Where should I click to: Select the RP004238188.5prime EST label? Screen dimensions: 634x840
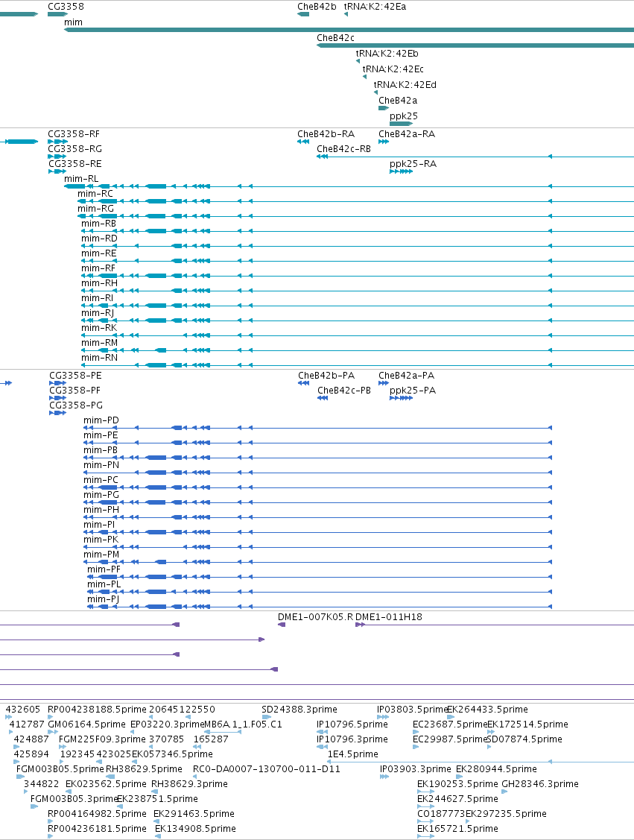point(97,710)
